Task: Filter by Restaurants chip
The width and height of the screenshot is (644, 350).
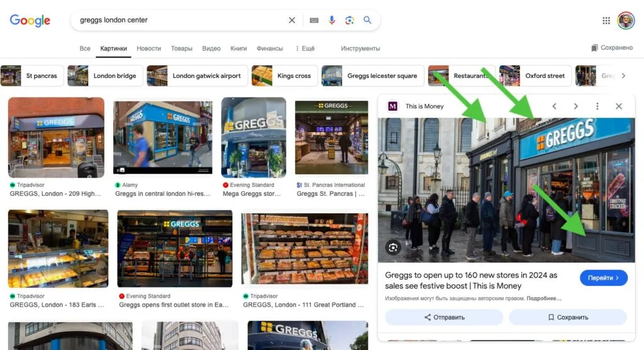Action: (461, 76)
